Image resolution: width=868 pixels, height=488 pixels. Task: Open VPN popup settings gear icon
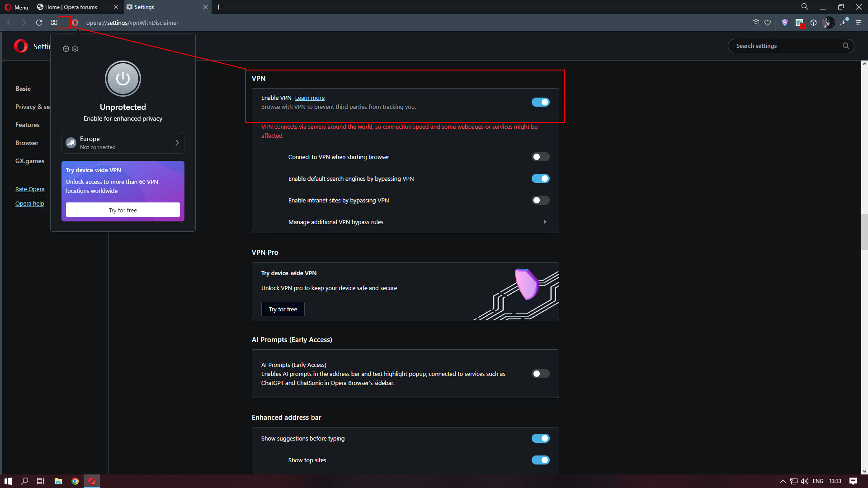(75, 49)
